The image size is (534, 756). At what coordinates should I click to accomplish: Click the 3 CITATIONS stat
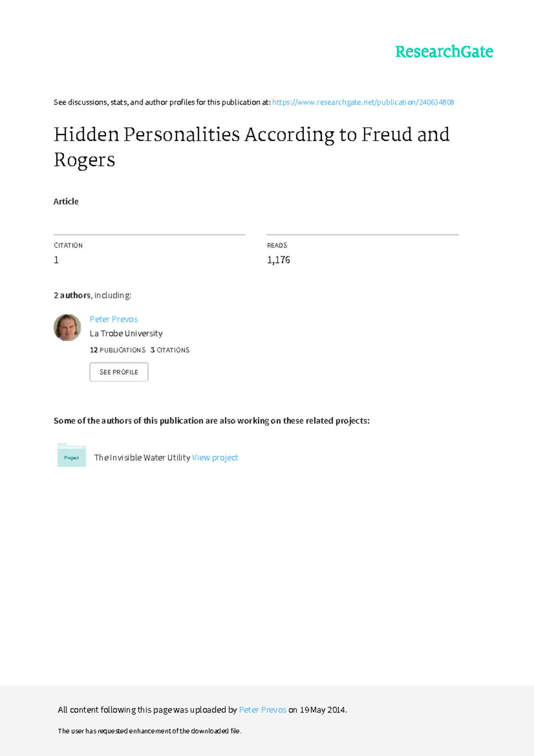click(170, 350)
